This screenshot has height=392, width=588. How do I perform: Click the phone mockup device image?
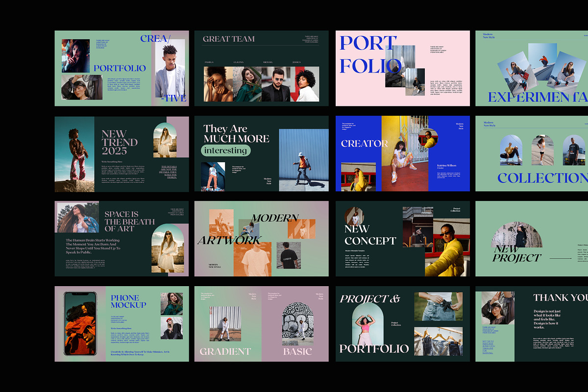coord(80,324)
